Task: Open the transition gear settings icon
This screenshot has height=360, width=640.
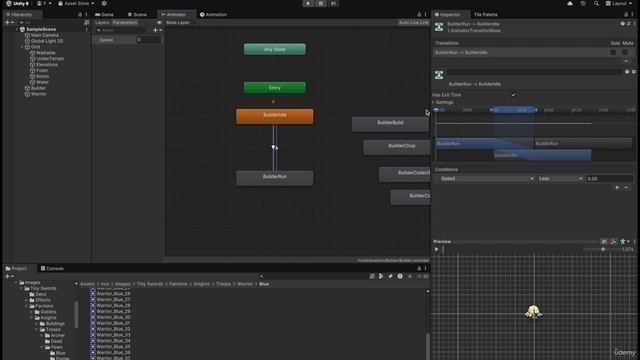Action: click(633, 72)
